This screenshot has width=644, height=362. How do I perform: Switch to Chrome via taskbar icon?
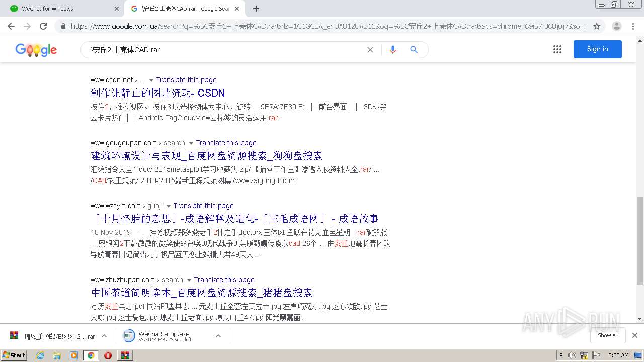91,355
